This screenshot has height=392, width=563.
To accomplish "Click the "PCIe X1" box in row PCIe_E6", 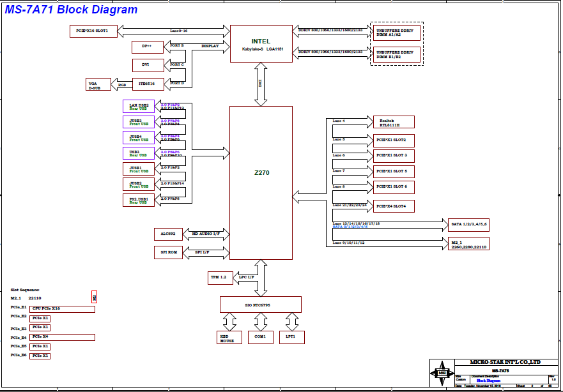I will tap(40, 356).
